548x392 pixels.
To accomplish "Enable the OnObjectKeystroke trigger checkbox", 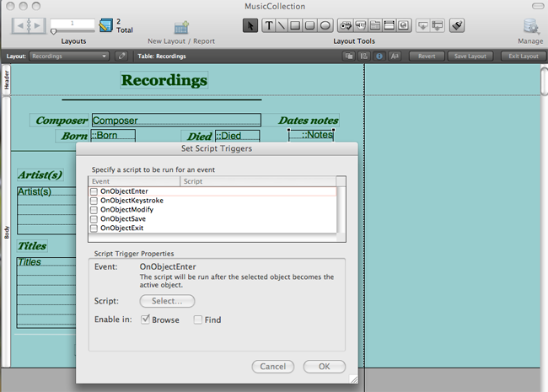I will click(94, 201).
